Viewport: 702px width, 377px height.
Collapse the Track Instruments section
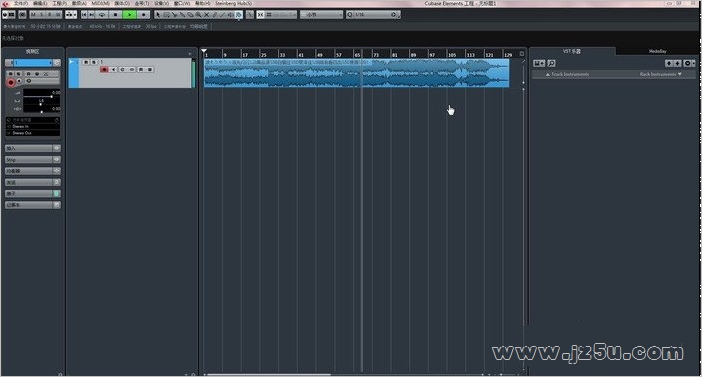tap(567, 74)
